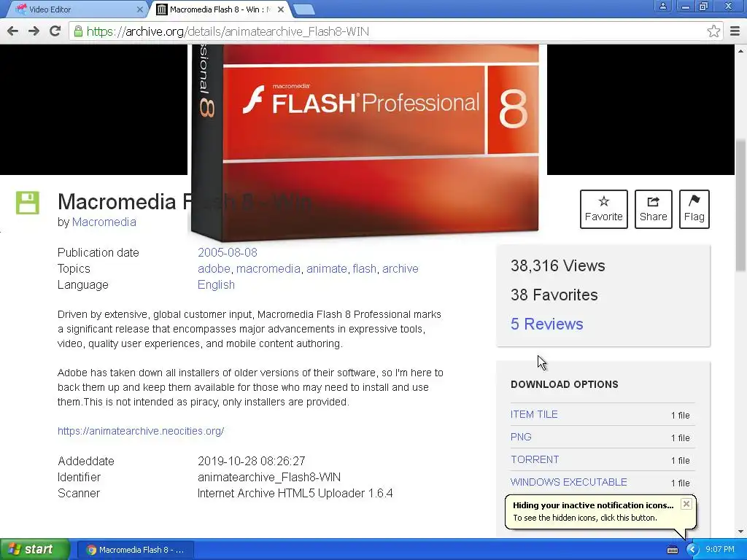Open the macromedia topic link
The height and width of the screenshot is (560, 747).
pos(268,268)
